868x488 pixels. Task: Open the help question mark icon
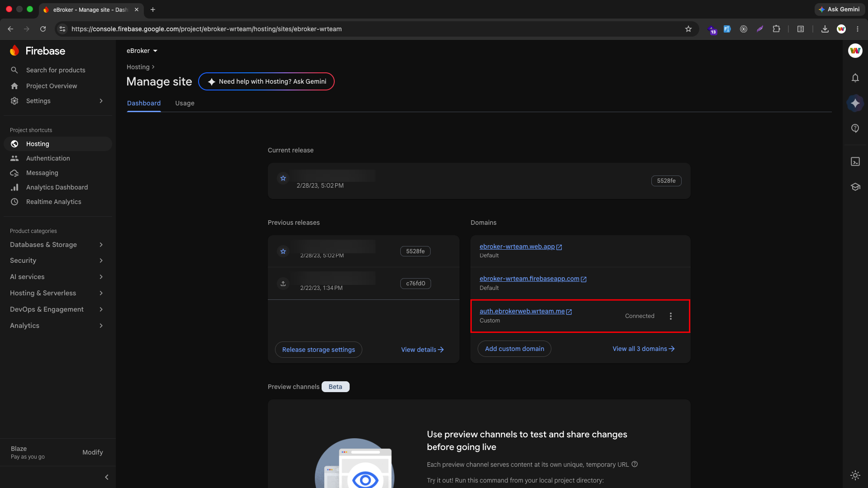[855, 128]
